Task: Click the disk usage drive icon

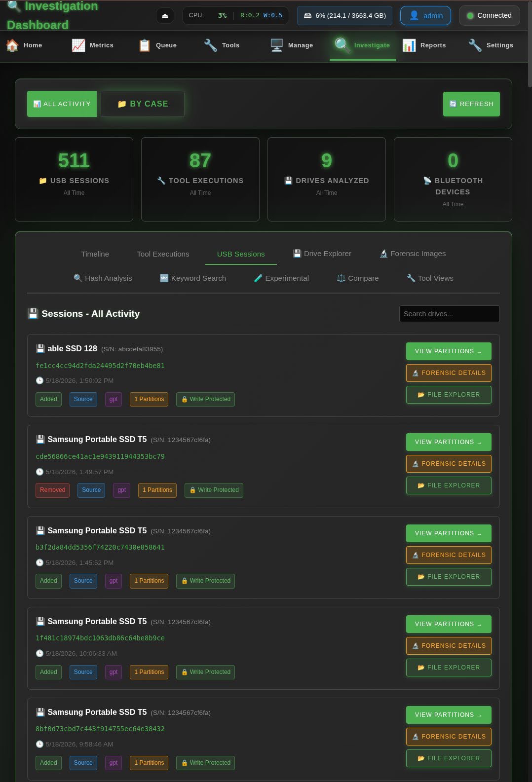Action: (x=308, y=16)
